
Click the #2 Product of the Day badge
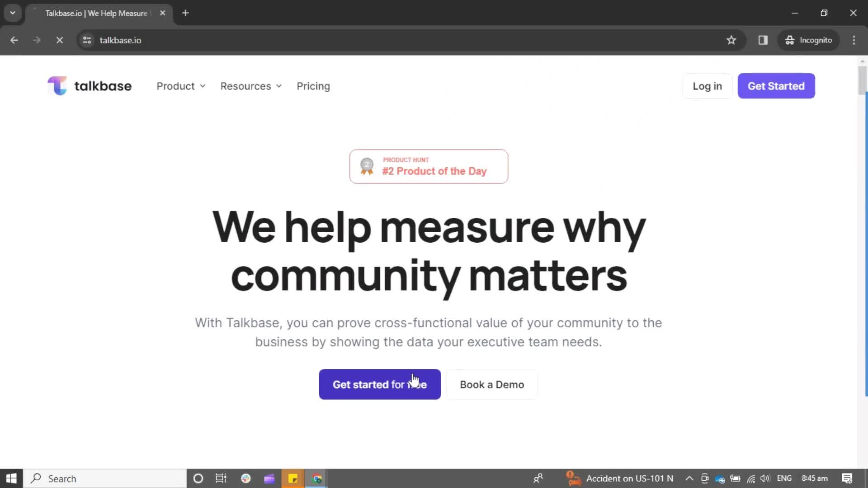429,166
